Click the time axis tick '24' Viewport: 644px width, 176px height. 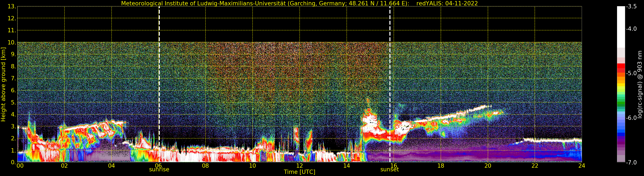(x=582, y=166)
